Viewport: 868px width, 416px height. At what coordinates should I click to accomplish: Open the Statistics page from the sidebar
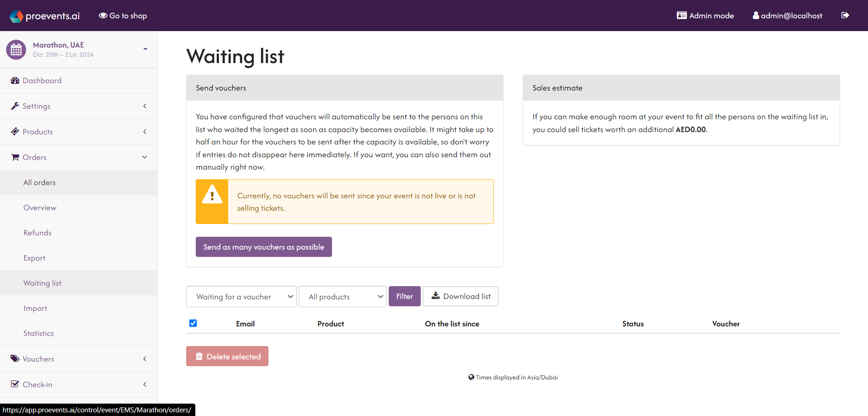coord(38,333)
